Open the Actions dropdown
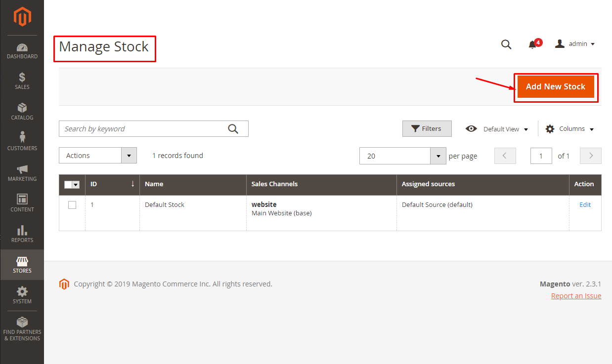 point(97,155)
